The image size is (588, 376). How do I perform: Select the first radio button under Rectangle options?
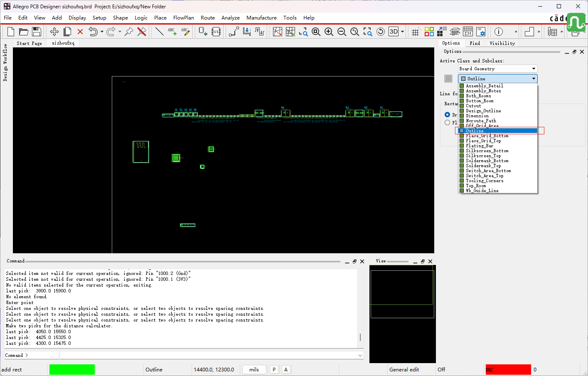[447, 114]
